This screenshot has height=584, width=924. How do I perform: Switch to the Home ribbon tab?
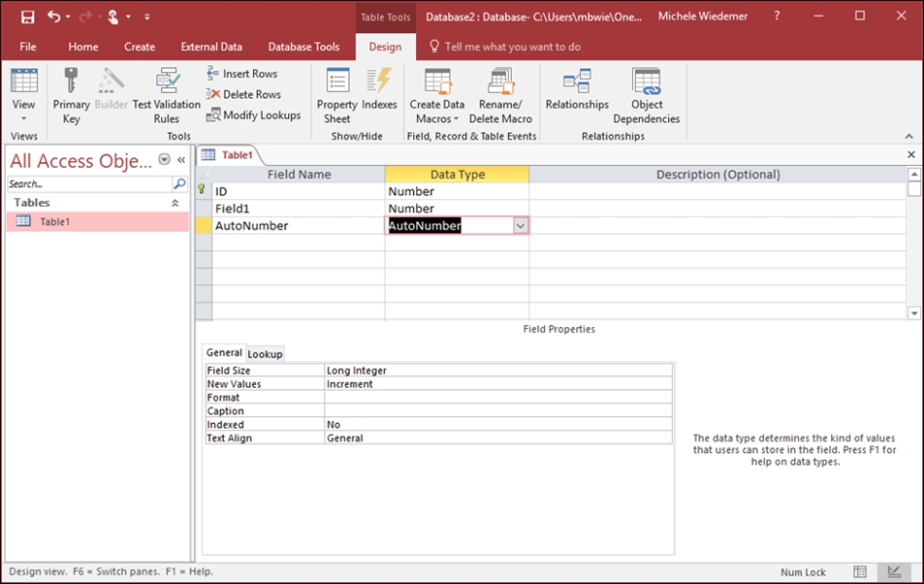83,47
